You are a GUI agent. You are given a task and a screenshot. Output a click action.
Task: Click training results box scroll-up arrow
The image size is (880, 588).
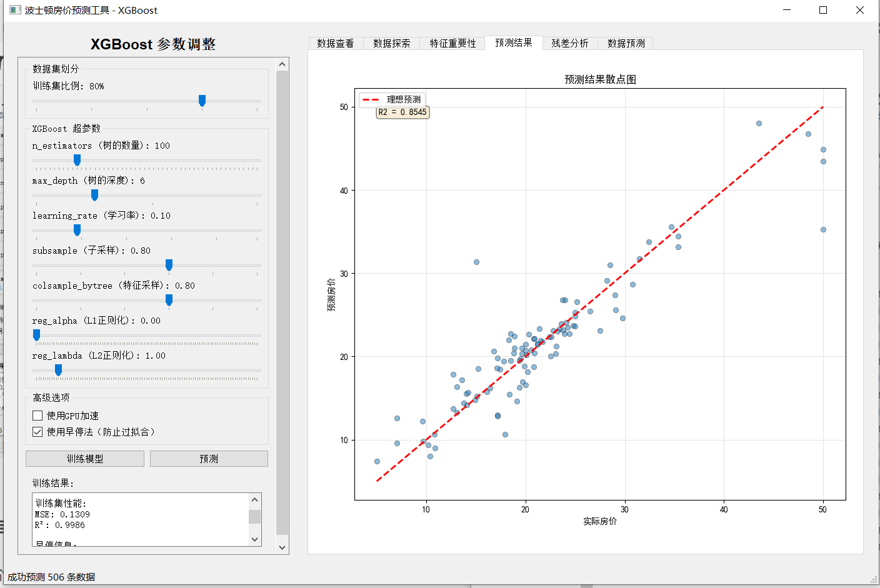[x=254, y=499]
